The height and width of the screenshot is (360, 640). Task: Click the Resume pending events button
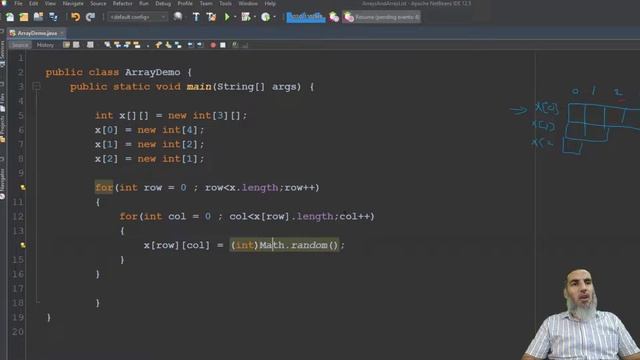(382, 17)
